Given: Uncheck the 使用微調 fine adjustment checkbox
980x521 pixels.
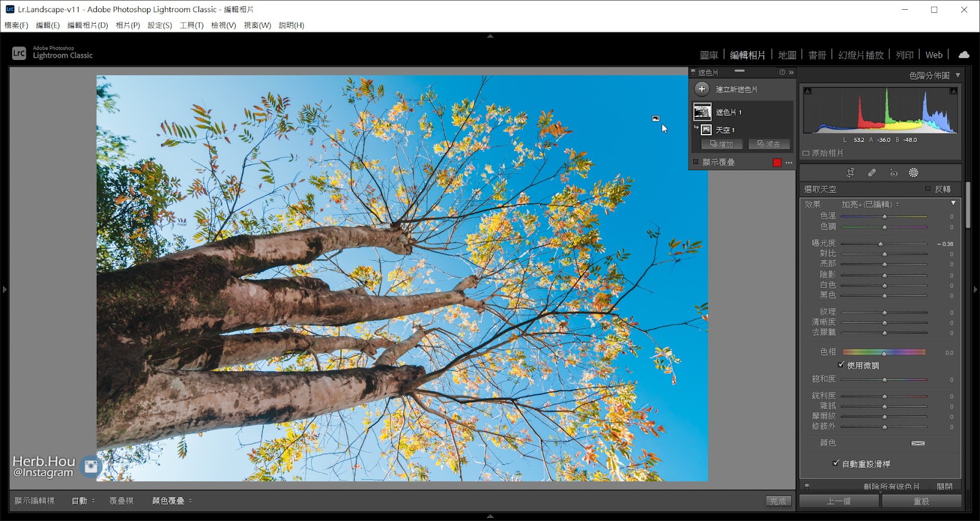Looking at the screenshot, I should 841,364.
